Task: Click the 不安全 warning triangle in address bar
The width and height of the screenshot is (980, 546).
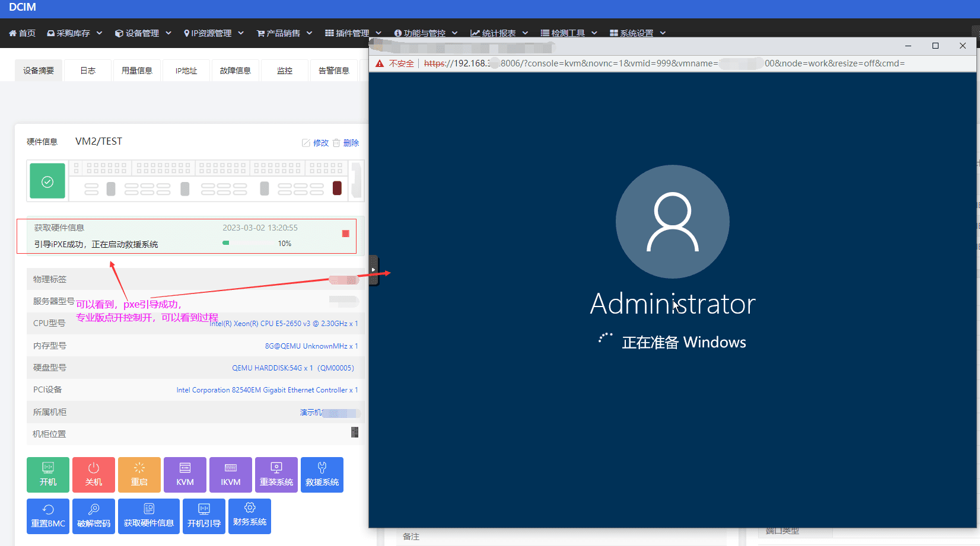Action: pyautogui.click(x=380, y=63)
